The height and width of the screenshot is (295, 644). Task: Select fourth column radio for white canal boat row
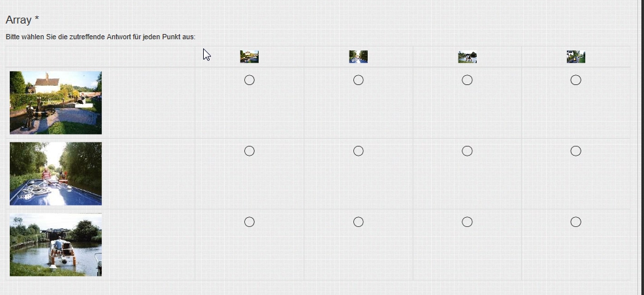575,222
